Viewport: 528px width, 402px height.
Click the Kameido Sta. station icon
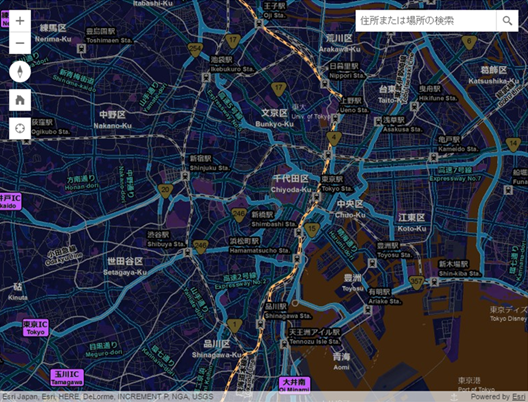[433, 157]
